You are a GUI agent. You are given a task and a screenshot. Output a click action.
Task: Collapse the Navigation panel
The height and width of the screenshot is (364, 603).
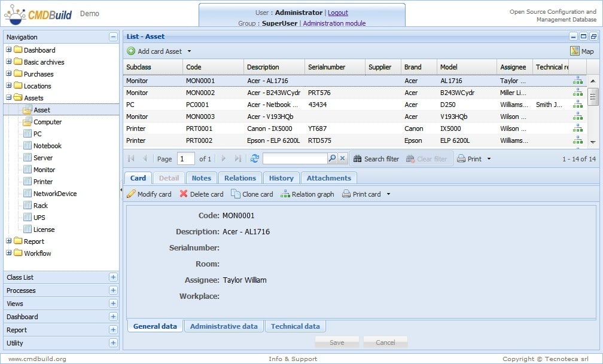[113, 37]
